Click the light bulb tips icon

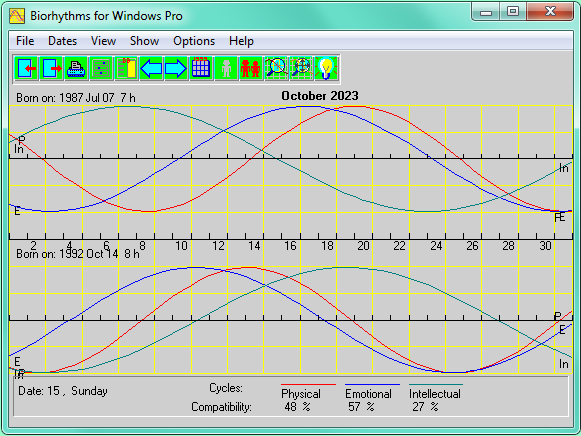[326, 68]
